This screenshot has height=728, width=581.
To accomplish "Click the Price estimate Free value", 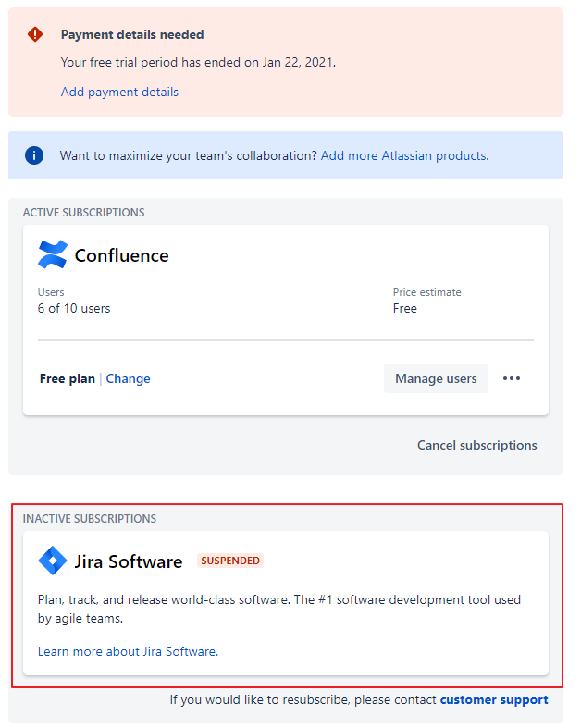I will click(404, 308).
